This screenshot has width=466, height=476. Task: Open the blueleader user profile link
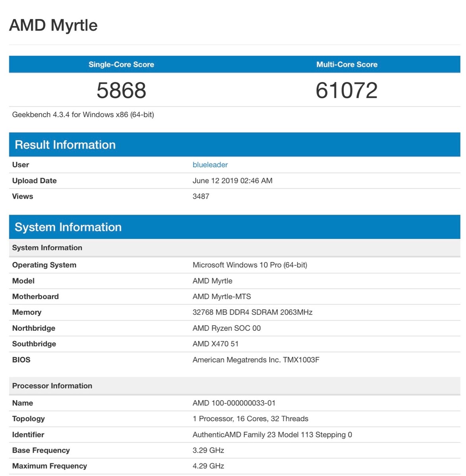(210, 165)
